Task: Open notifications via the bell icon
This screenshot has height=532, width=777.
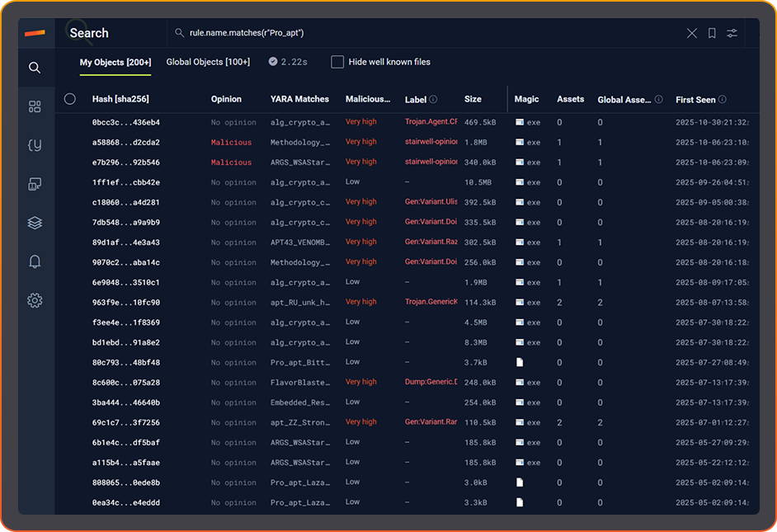Action: click(35, 261)
